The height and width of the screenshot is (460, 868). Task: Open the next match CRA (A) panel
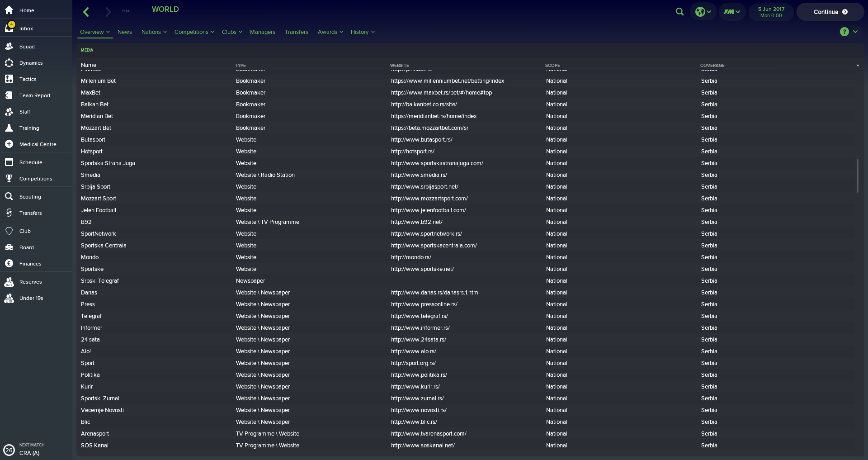click(36, 449)
